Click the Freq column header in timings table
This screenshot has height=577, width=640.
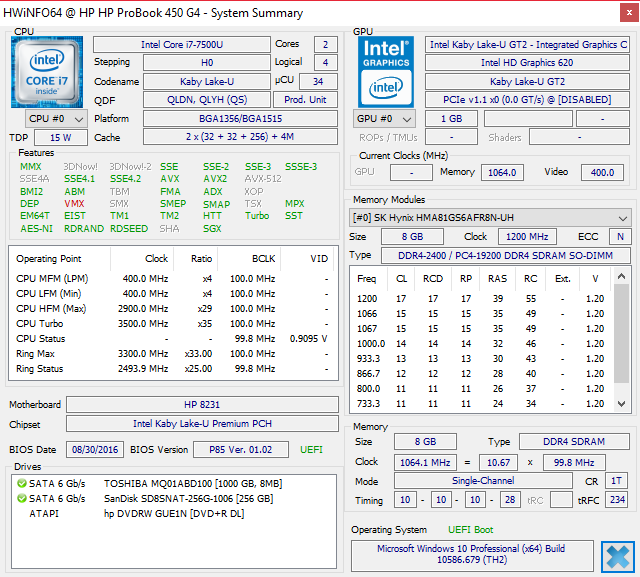(367, 279)
